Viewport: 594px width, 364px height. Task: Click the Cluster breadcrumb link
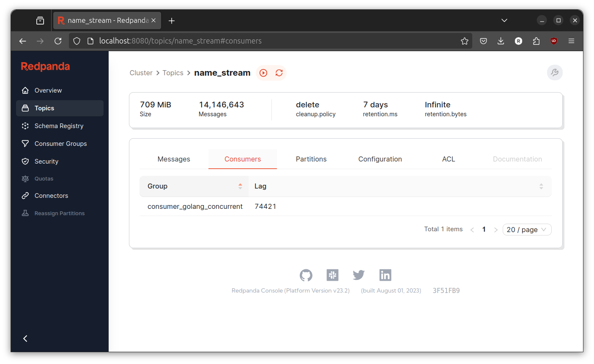coord(141,73)
